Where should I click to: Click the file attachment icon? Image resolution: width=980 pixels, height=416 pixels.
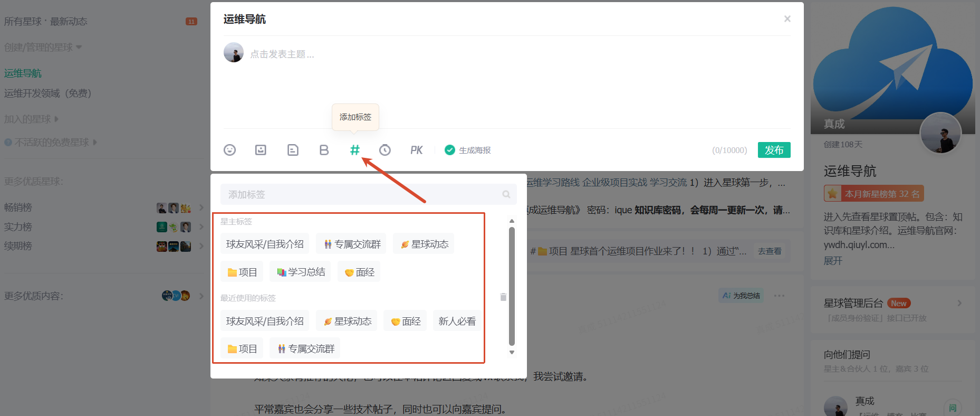pyautogui.click(x=293, y=150)
